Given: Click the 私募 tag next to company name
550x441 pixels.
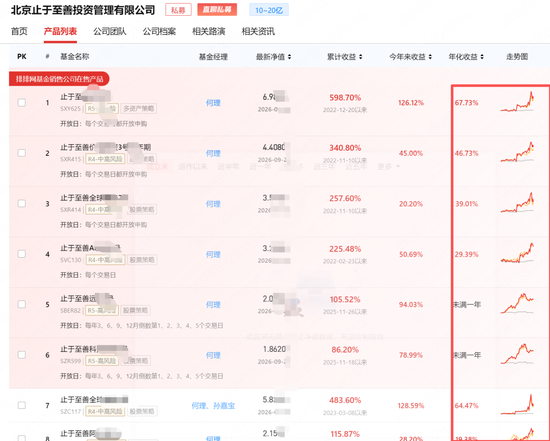Looking at the screenshot, I should click(x=178, y=10).
